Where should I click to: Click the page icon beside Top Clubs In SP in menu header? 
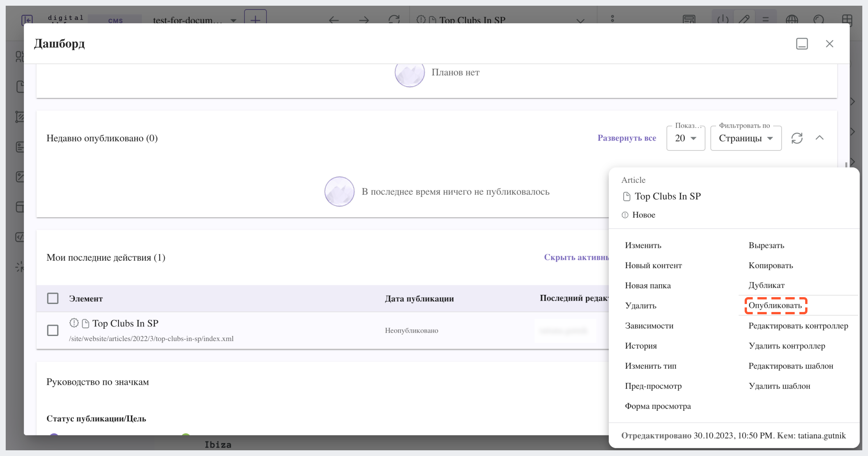point(626,197)
